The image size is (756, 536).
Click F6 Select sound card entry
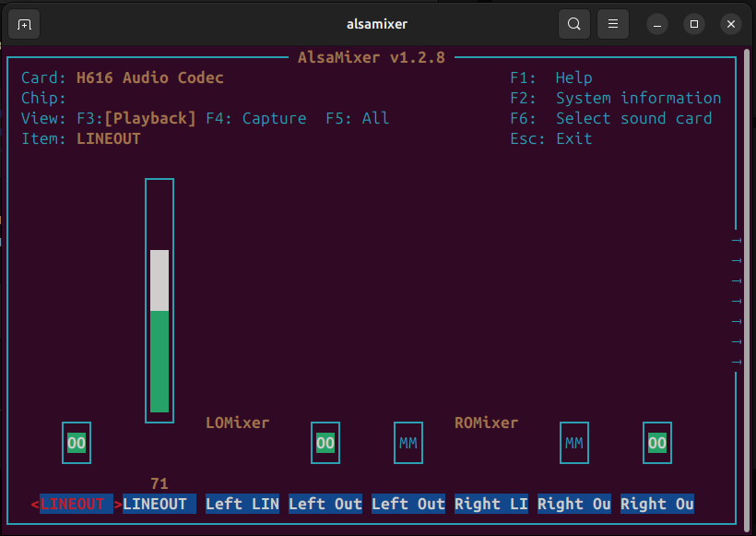coord(611,118)
